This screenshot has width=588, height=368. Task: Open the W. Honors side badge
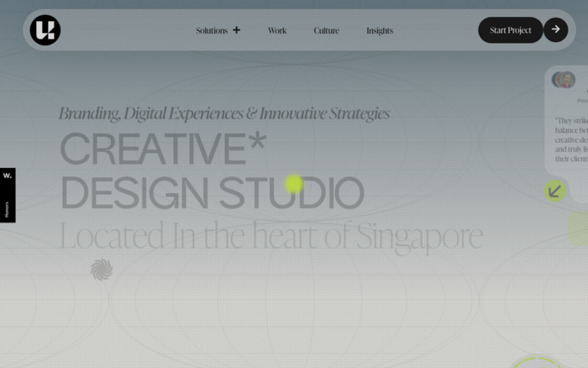pos(8,195)
